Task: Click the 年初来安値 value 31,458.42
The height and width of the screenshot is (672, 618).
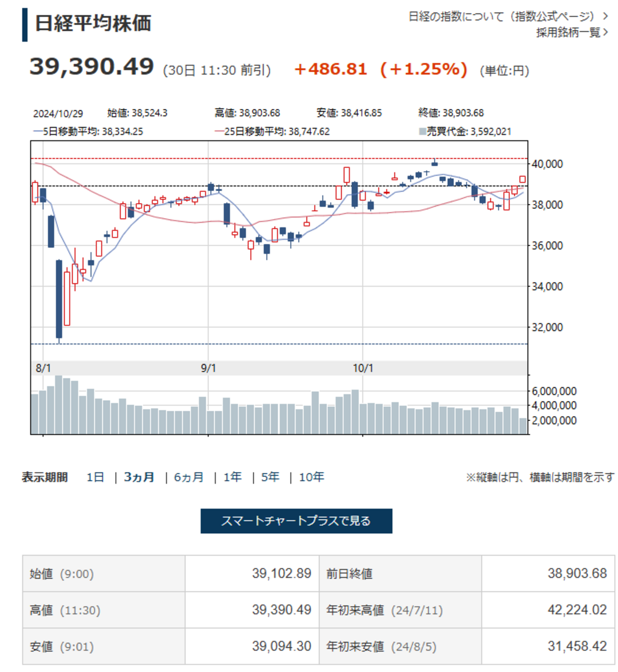Action: 577,646
